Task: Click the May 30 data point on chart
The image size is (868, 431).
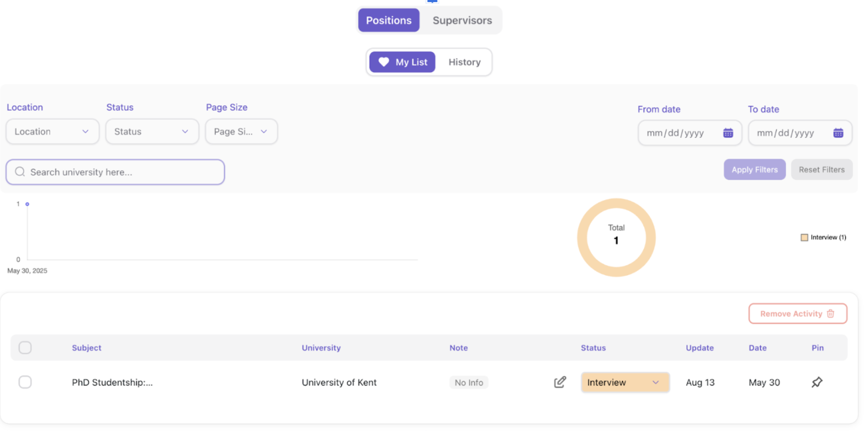Action: [x=27, y=204]
